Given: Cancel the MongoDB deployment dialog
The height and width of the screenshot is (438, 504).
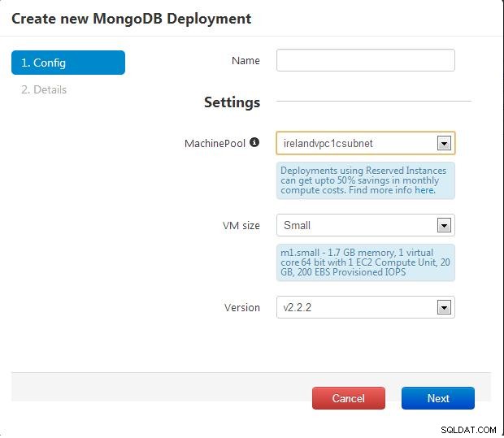Looking at the screenshot, I should (x=349, y=398).
